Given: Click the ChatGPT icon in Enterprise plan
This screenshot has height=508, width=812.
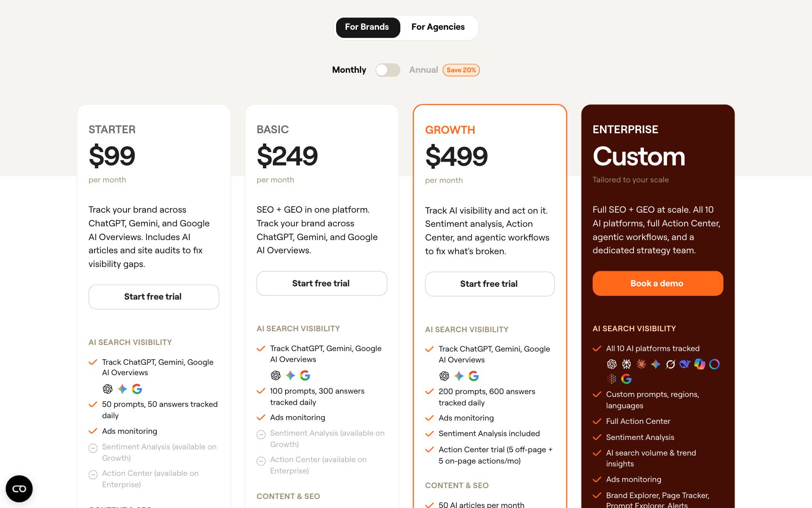Looking at the screenshot, I should coord(612,364).
